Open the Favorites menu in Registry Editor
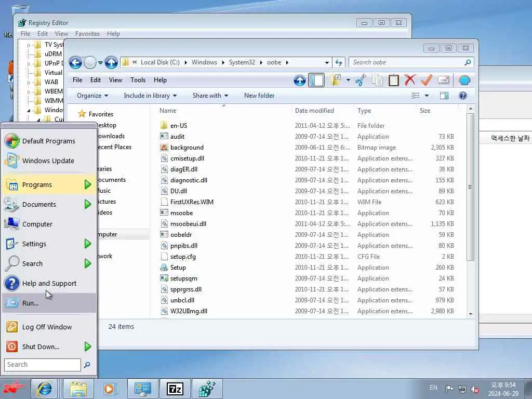Screen dimensions: 532x399 click(87, 34)
